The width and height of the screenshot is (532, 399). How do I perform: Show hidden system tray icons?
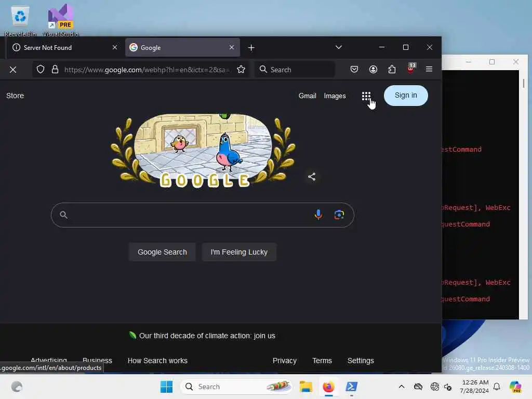click(x=402, y=387)
